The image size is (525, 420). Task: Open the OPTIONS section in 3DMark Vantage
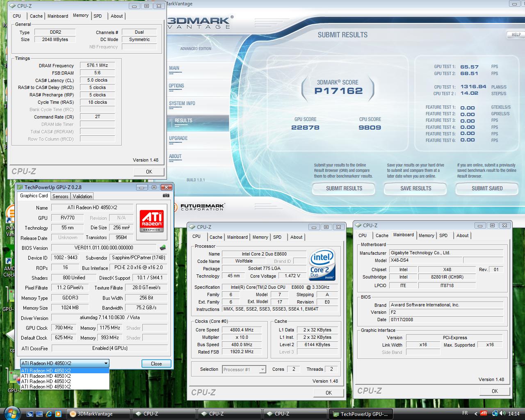176,86
